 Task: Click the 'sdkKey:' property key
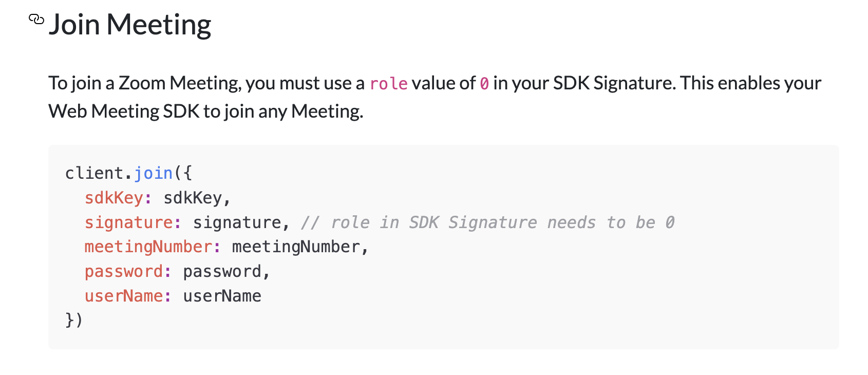point(118,198)
